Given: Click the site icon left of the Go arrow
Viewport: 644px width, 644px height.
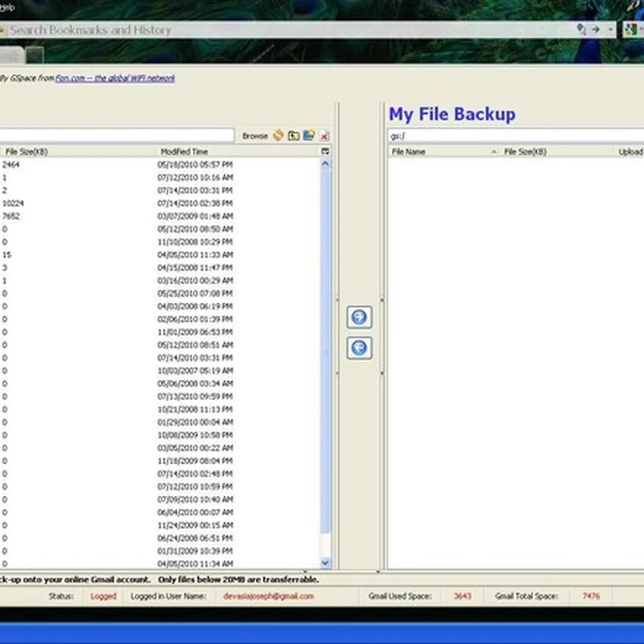Looking at the screenshot, I should pos(581,29).
